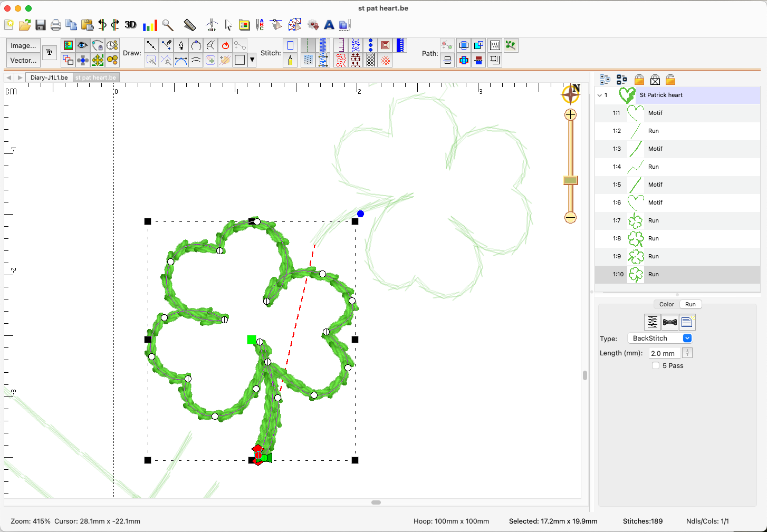
Task: Enable the 5 Pass checkbox
Action: [x=656, y=365]
